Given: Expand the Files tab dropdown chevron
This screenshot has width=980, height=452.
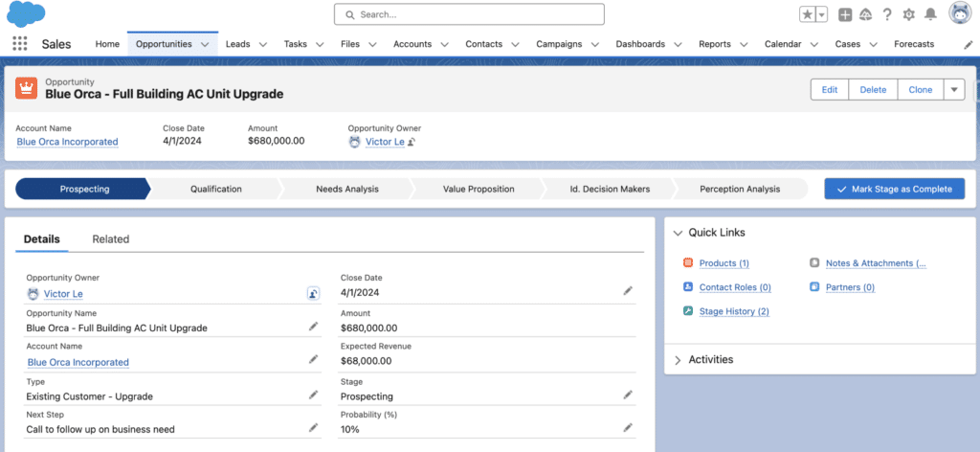Looking at the screenshot, I should [372, 44].
